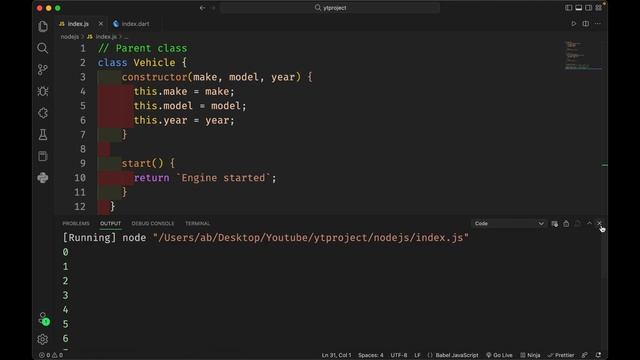Toggle the secondary side bar layout icon

(588, 8)
